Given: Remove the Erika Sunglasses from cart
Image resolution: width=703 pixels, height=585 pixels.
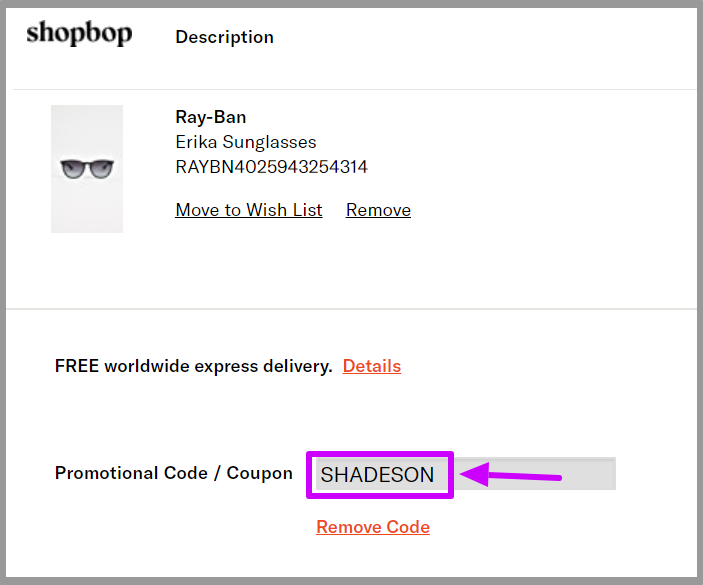Looking at the screenshot, I should point(378,210).
